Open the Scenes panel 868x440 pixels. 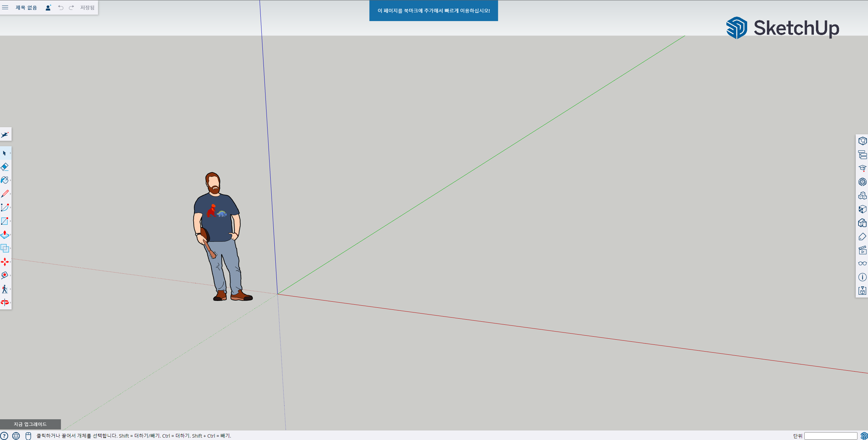coord(862,250)
